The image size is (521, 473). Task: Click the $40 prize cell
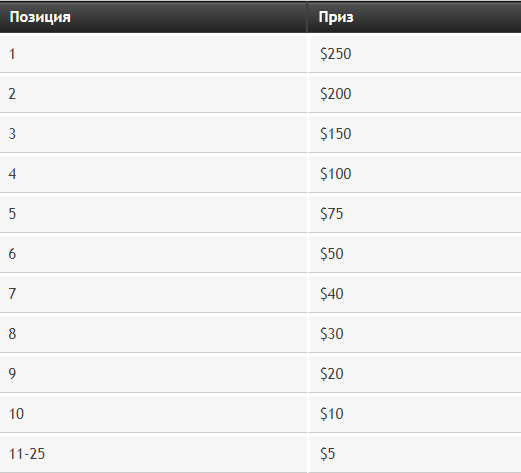point(415,294)
